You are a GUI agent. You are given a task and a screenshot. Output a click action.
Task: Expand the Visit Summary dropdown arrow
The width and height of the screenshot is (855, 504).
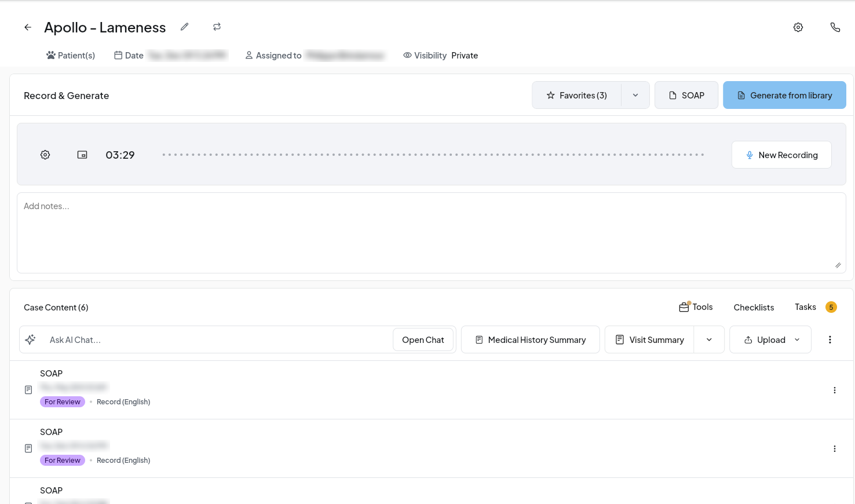[x=709, y=339]
